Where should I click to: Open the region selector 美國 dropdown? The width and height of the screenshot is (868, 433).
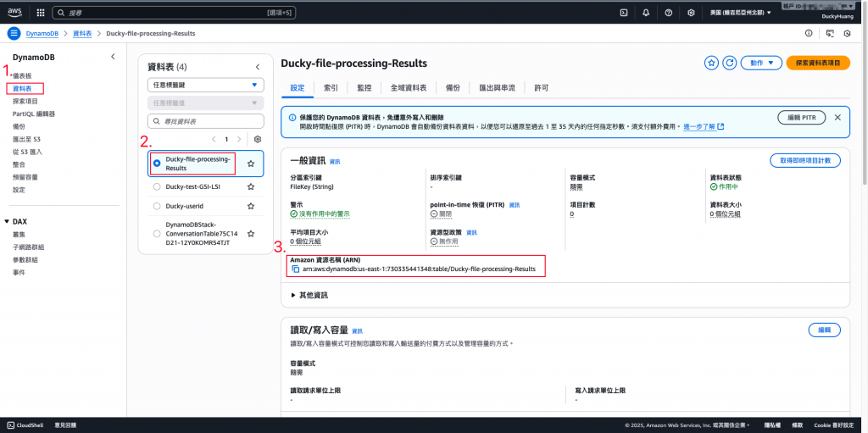pyautogui.click(x=741, y=12)
